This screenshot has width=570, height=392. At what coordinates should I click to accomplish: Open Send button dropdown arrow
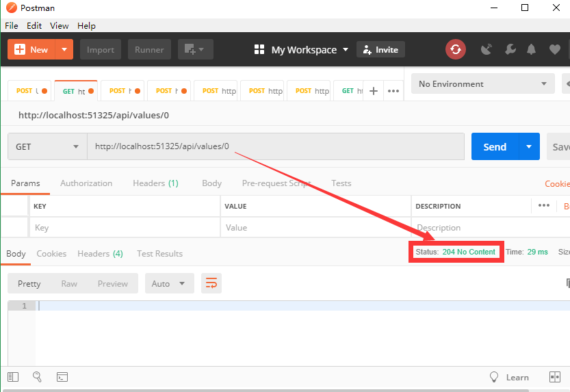click(x=529, y=147)
